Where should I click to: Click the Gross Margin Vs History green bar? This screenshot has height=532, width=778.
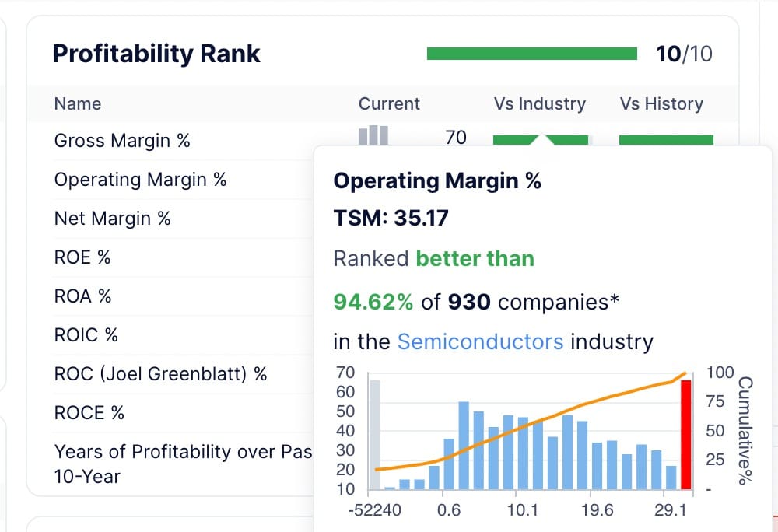click(667, 140)
